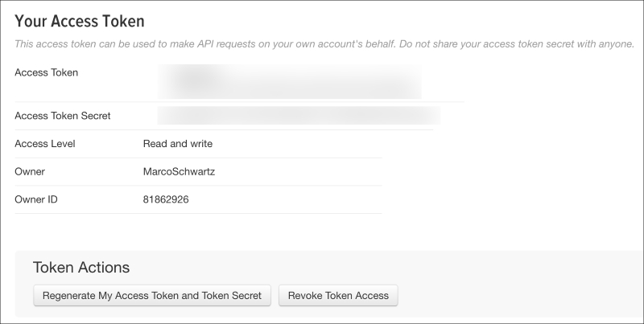Viewport: 644px width, 324px height.
Task: Click the Access Token Secret label
Action: 63,116
